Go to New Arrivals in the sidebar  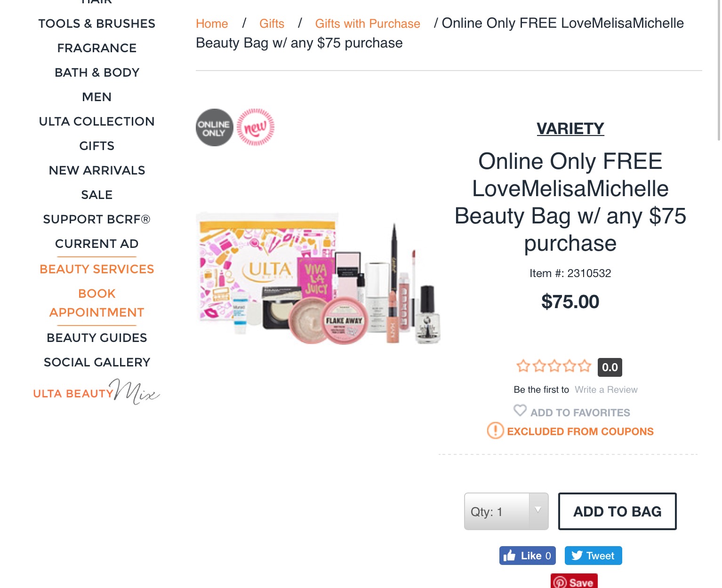pyautogui.click(x=97, y=170)
